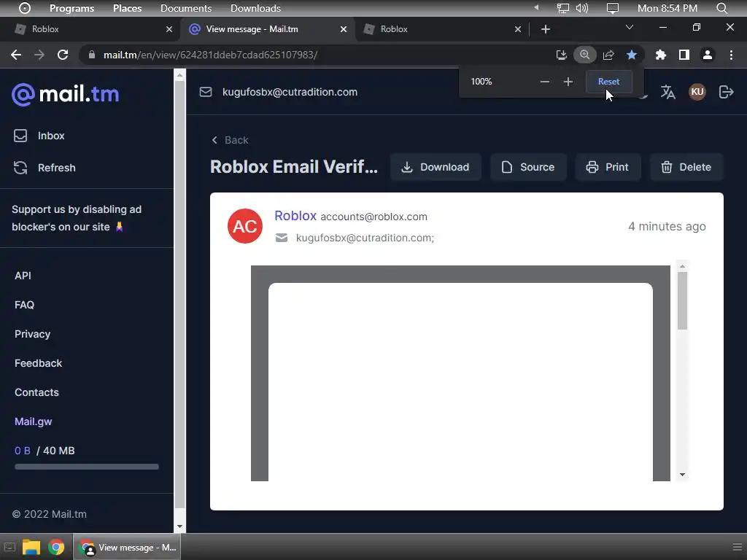The height and width of the screenshot is (560, 747).
Task: Launch Chrome from taskbar icon
Action: 56,548
